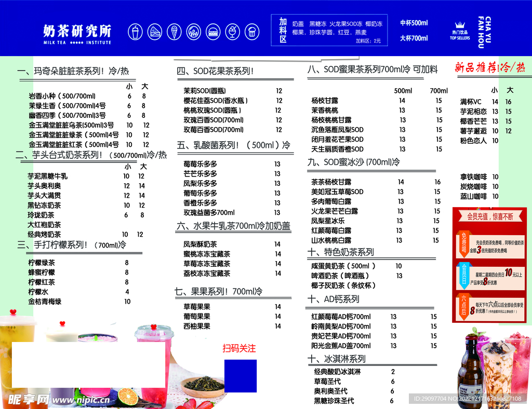The height and width of the screenshot is (409, 532).
Task: Click the 会员充值，惊喜不断 banner
Action: tap(490, 217)
